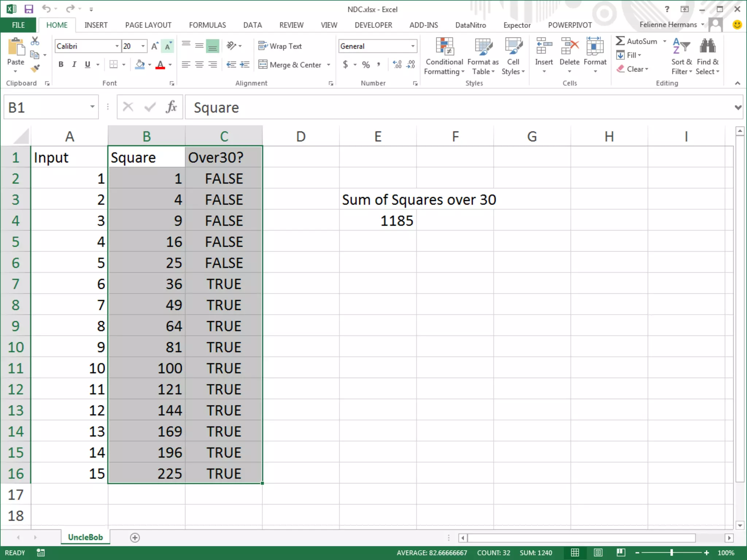
Task: Increase indent of cell contents
Action: 244,65
